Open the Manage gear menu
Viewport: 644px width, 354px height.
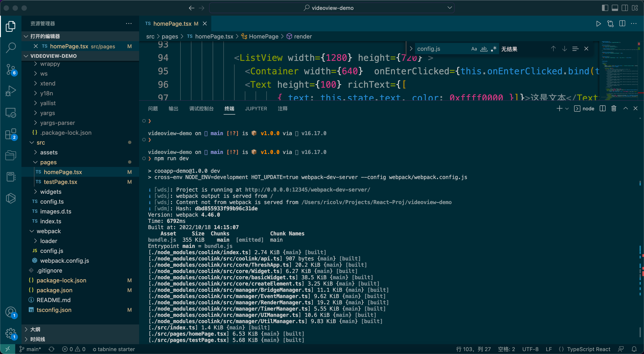click(x=11, y=333)
